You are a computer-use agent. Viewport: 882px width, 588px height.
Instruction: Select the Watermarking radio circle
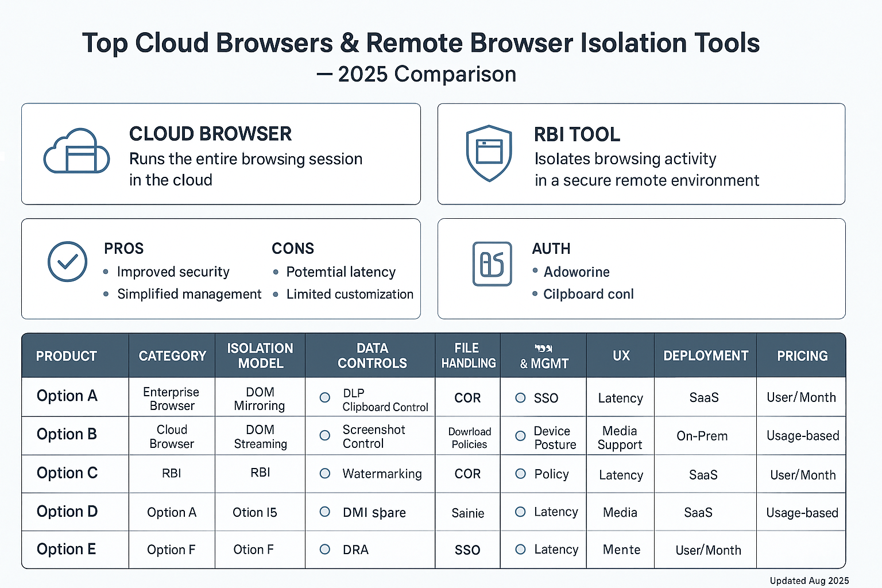pyautogui.click(x=324, y=474)
